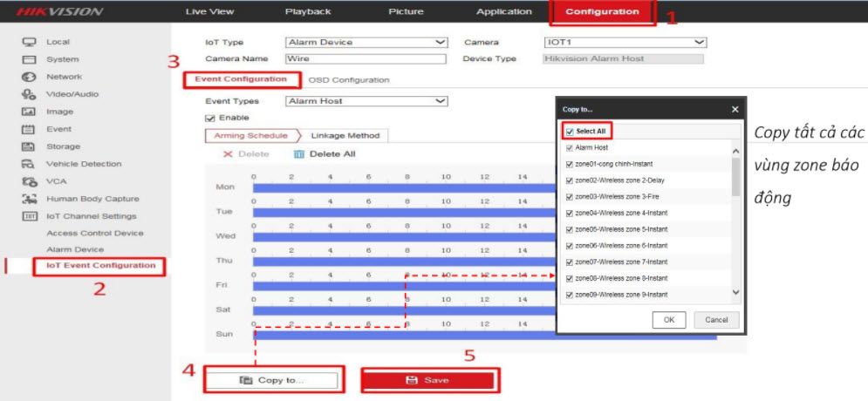Click the Fri schedule bar

coord(404,286)
